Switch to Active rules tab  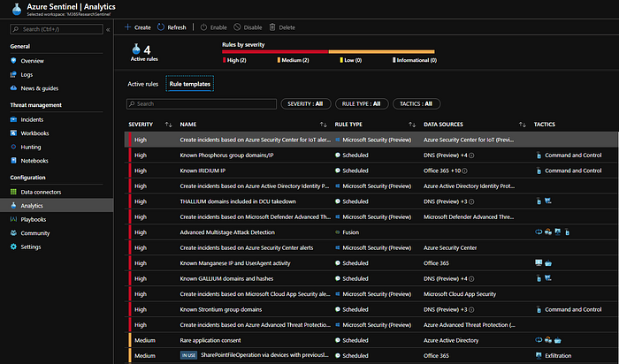(x=143, y=84)
